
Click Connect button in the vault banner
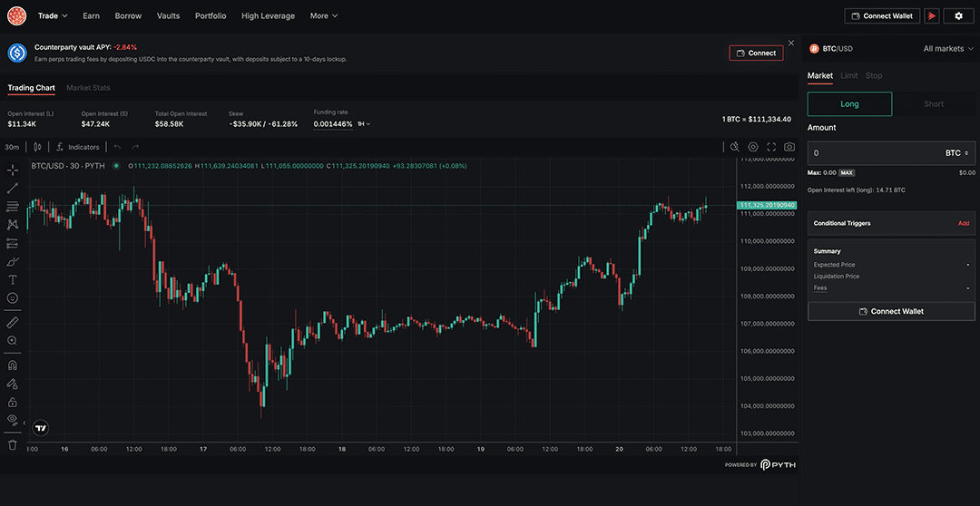[x=756, y=54]
